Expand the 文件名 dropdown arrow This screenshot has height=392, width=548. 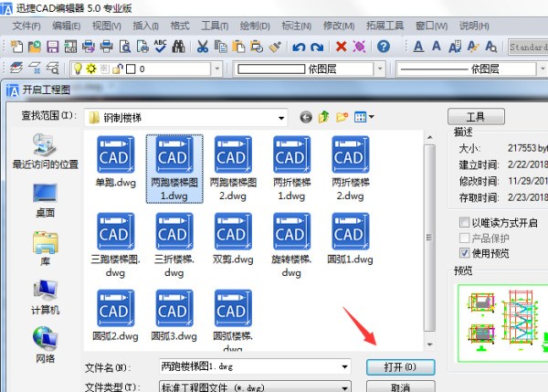point(344,366)
